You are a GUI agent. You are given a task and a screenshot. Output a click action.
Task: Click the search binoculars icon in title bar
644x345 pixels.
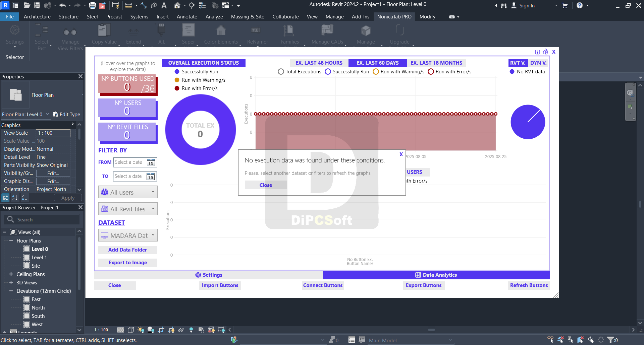pos(504,6)
